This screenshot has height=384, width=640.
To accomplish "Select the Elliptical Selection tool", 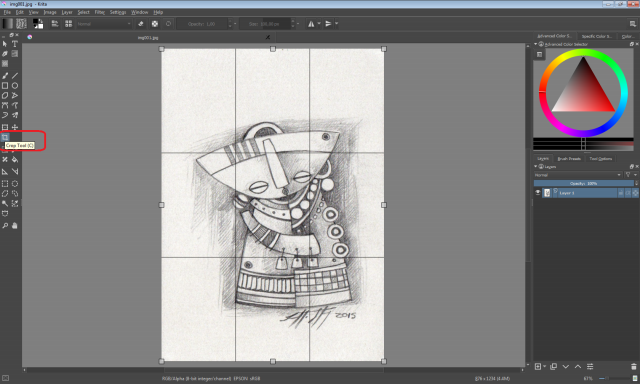I will (15, 184).
